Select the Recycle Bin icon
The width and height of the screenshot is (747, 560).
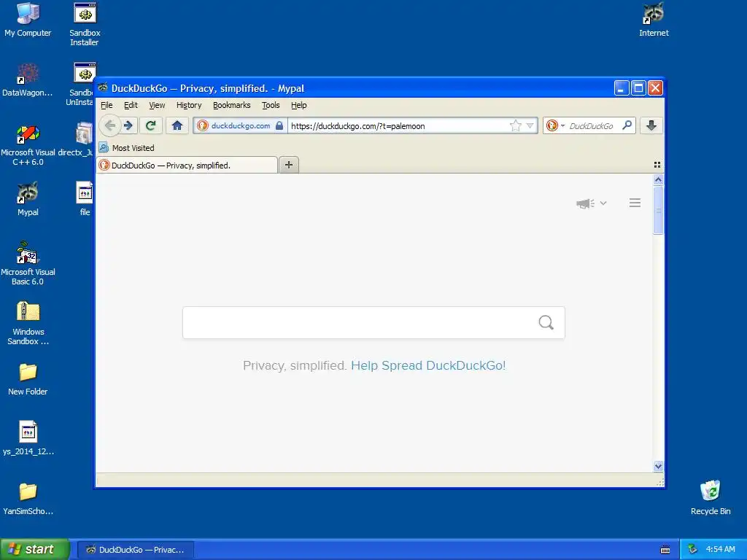pos(711,497)
